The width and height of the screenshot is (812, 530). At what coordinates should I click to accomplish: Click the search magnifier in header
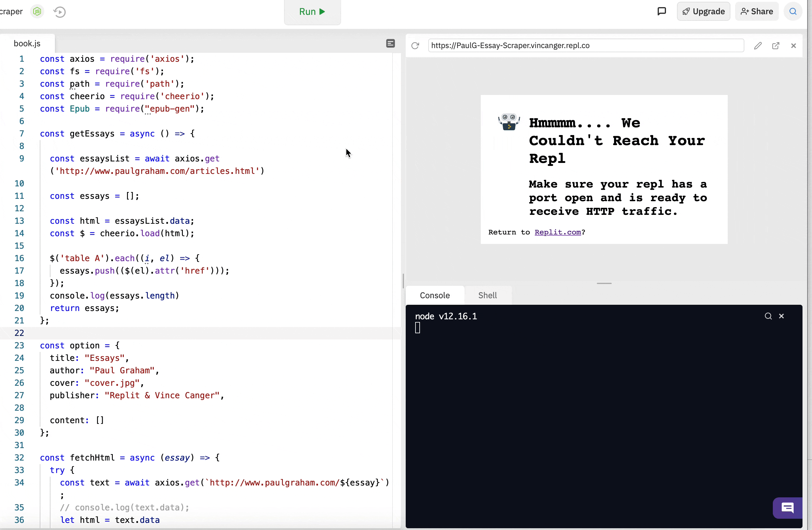793,12
